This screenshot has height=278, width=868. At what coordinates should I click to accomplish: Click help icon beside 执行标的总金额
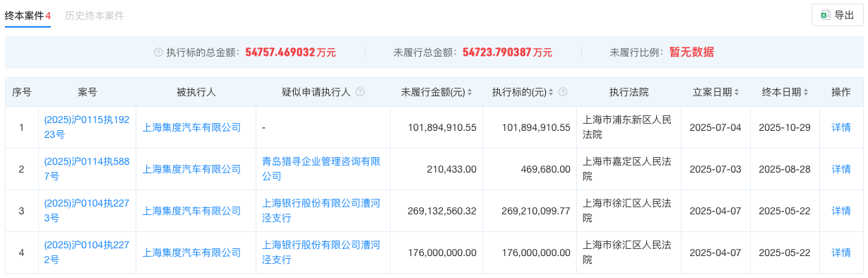pyautogui.click(x=158, y=52)
